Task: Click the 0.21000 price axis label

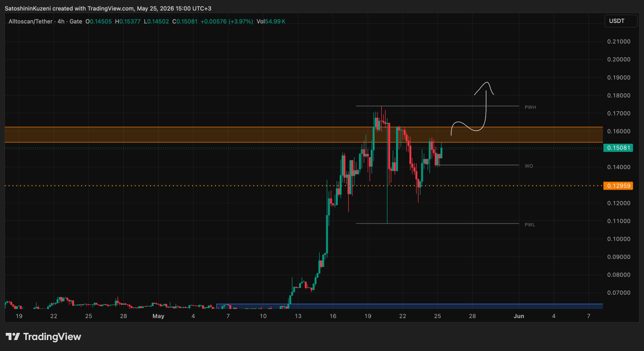Action: 619,41
